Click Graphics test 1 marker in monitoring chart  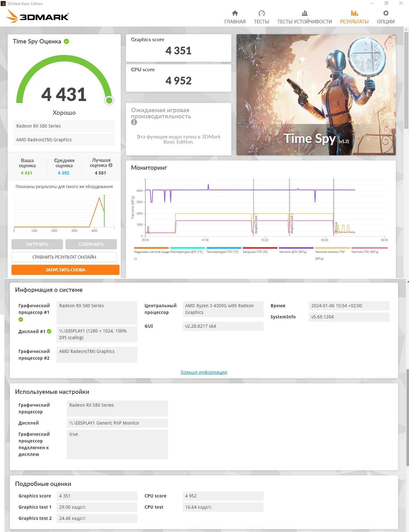point(256,224)
